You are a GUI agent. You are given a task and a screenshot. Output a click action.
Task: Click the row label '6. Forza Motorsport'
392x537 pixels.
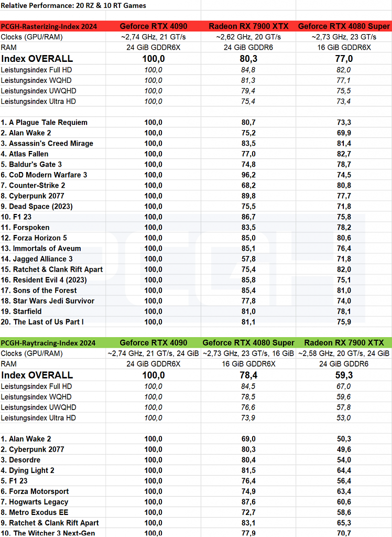pyautogui.click(x=35, y=491)
